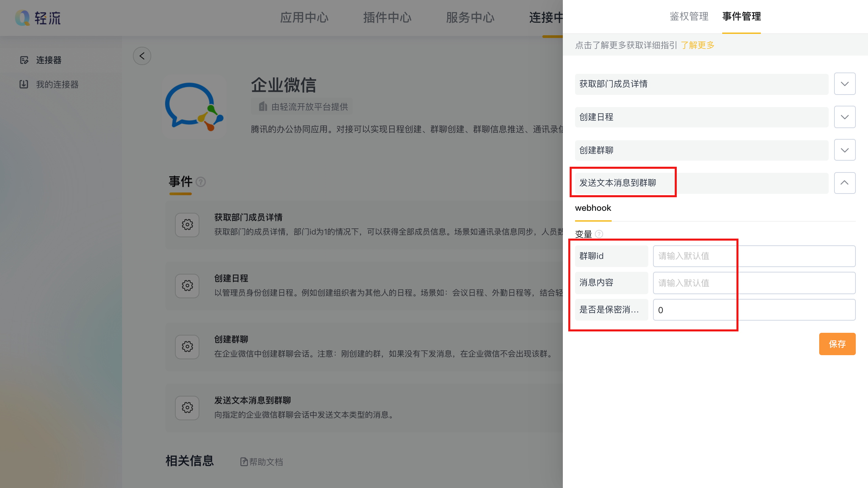Click the 帮助文档 document icon
The width and height of the screenshot is (868, 488).
point(244,462)
